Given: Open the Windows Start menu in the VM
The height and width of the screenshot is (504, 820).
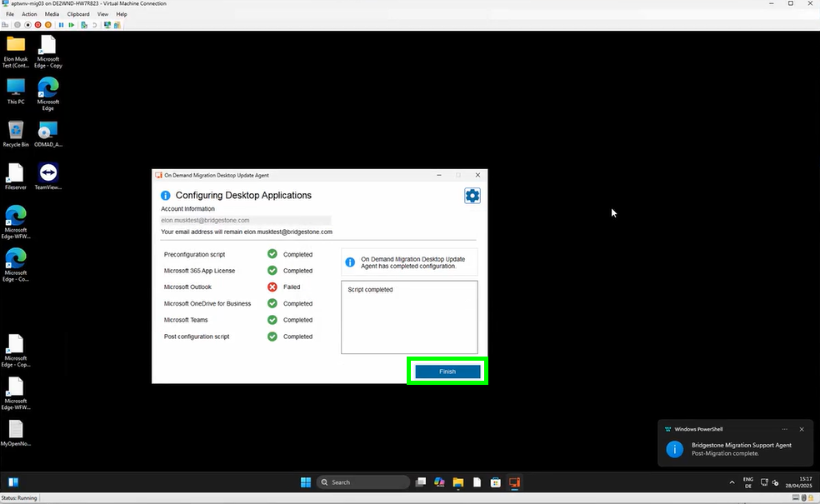Looking at the screenshot, I should (306, 482).
